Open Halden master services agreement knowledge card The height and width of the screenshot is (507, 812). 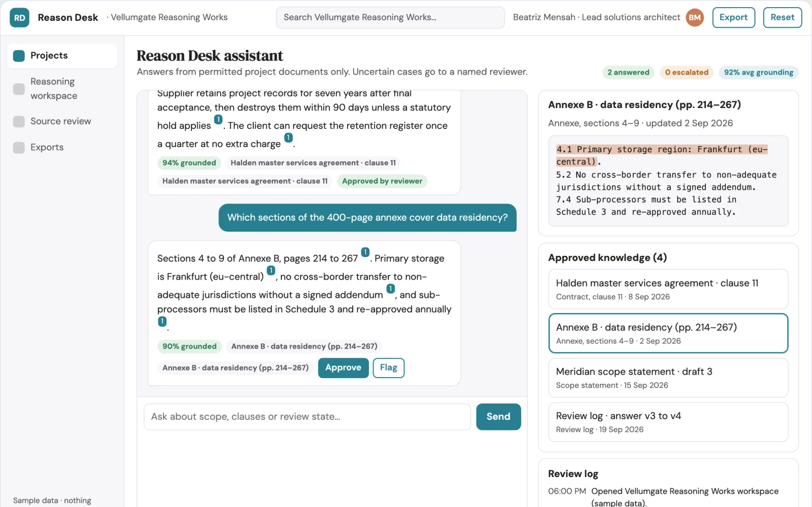[x=668, y=289]
